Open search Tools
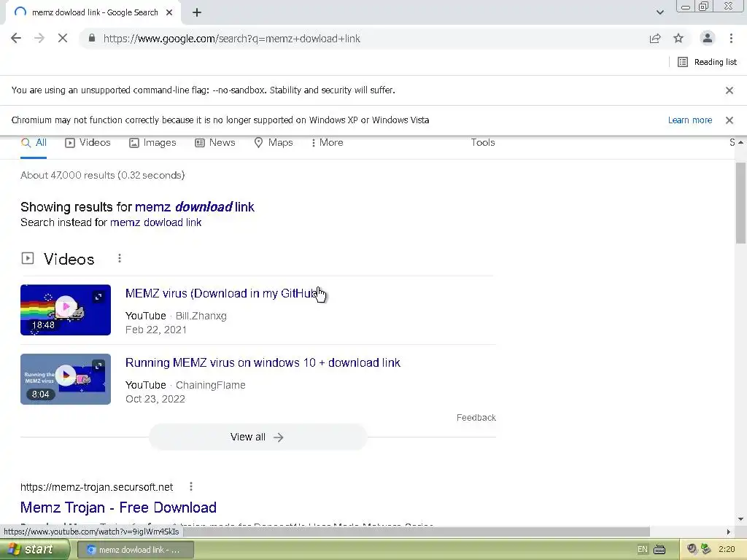 (483, 143)
